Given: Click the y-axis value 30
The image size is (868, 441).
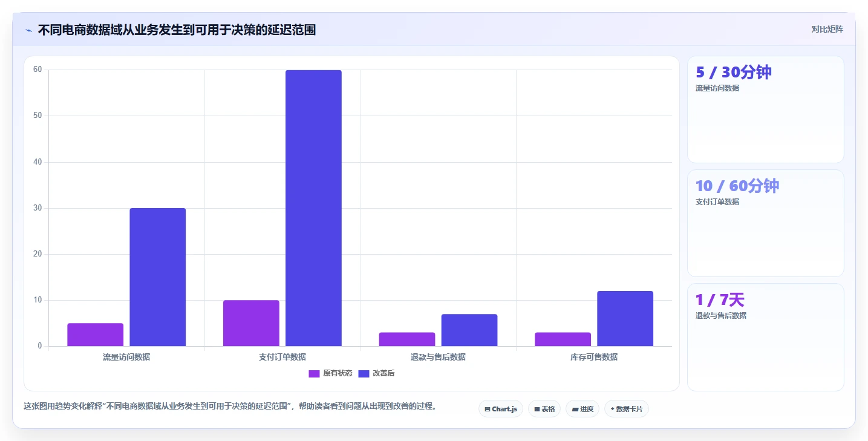Looking at the screenshot, I should pyautogui.click(x=38, y=208).
